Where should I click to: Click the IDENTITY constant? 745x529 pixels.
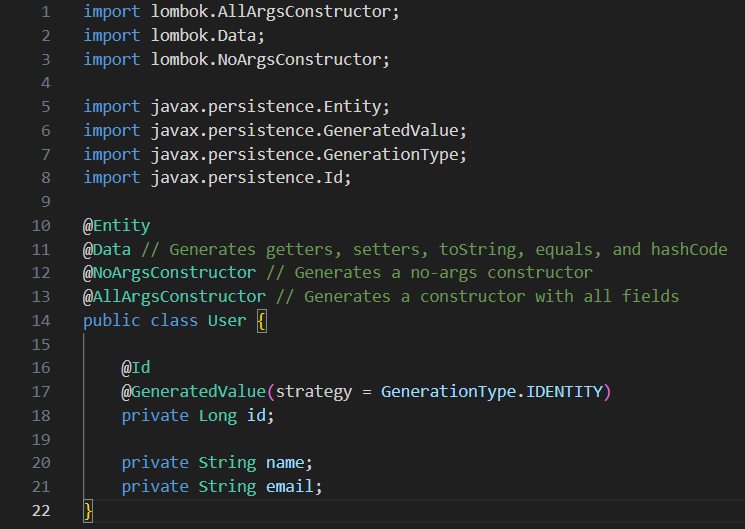pyautogui.click(x=565, y=391)
